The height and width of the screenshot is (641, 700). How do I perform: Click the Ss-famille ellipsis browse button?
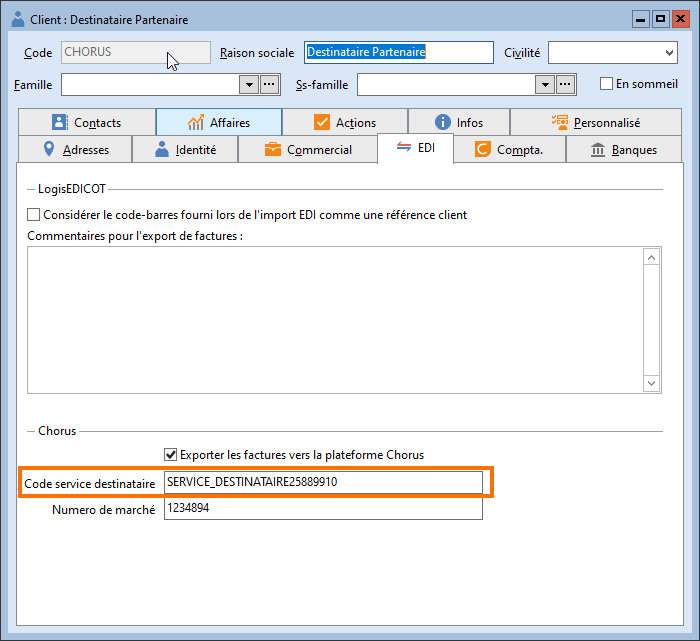coord(565,84)
